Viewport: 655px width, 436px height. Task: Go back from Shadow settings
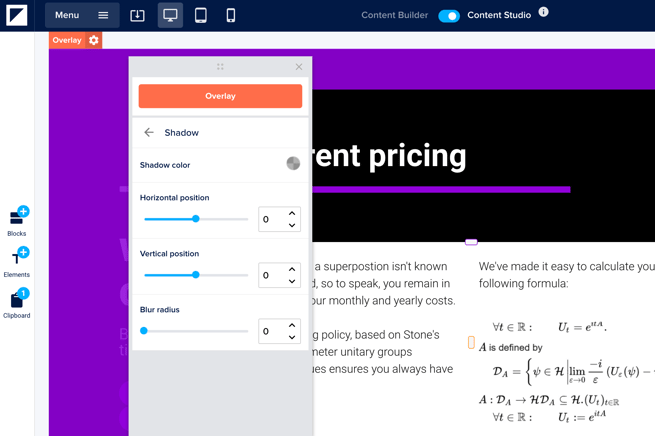pyautogui.click(x=149, y=133)
